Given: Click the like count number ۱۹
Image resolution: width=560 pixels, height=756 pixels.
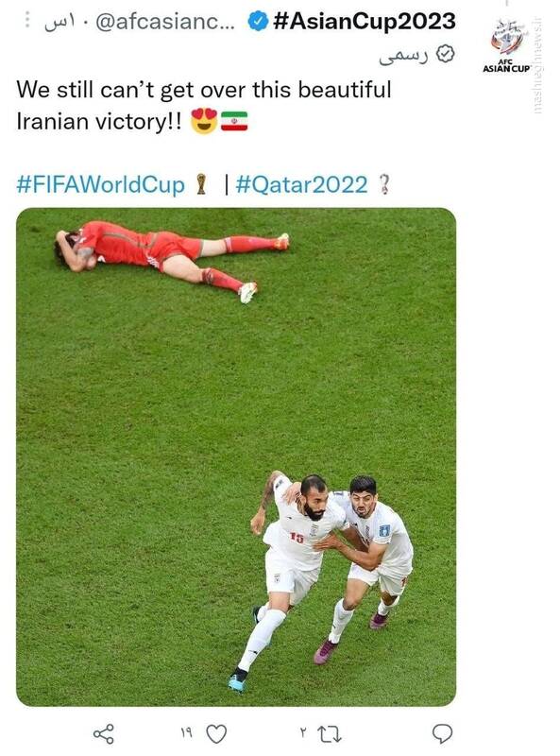Looking at the screenshot, I should point(186,733).
